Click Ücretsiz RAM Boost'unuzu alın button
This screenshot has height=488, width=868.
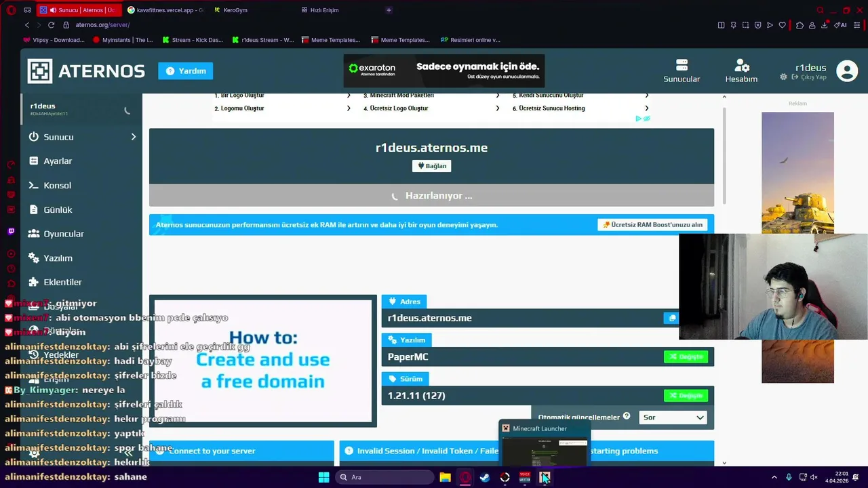[x=652, y=224]
